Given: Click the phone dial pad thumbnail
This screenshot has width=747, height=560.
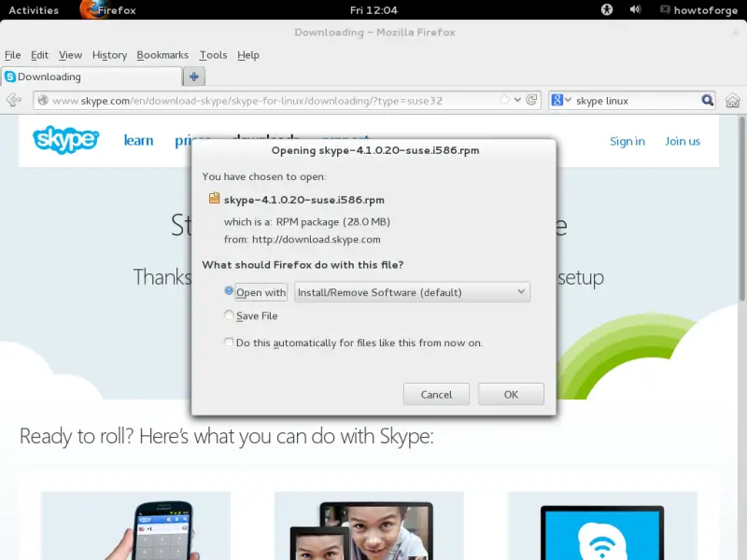Looking at the screenshot, I should pos(135,525).
